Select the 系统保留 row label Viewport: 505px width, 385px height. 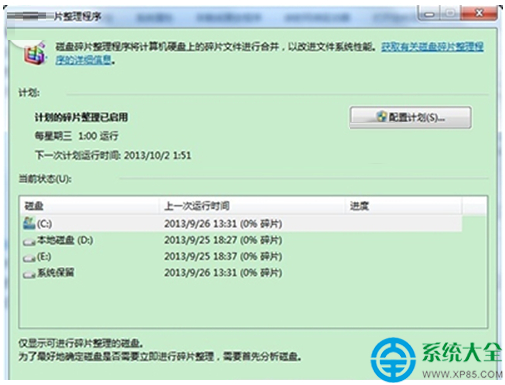pos(55,273)
